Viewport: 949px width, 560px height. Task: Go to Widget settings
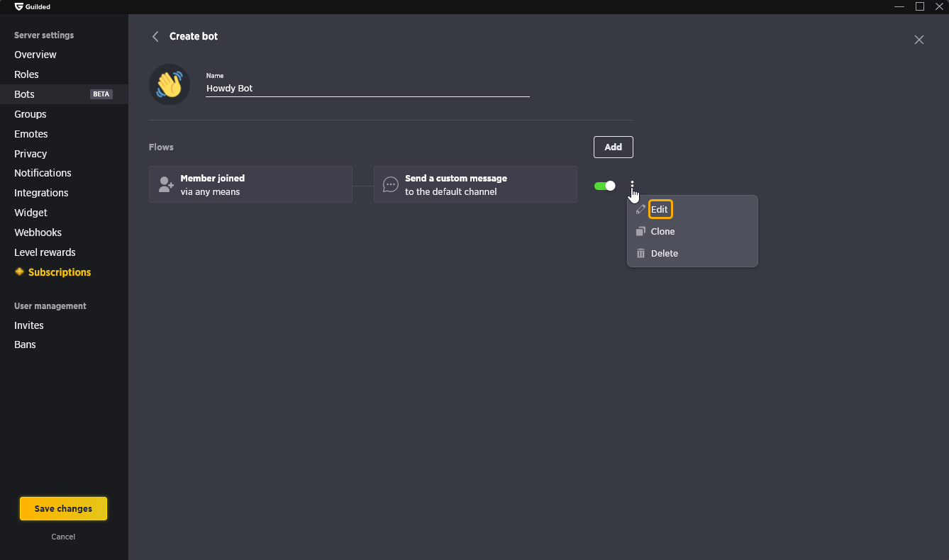(64, 213)
